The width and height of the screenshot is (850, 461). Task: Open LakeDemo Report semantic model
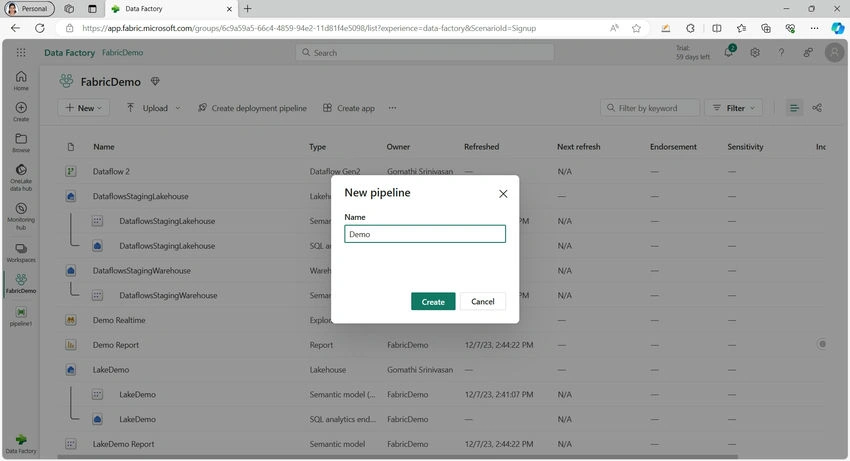coord(123,444)
